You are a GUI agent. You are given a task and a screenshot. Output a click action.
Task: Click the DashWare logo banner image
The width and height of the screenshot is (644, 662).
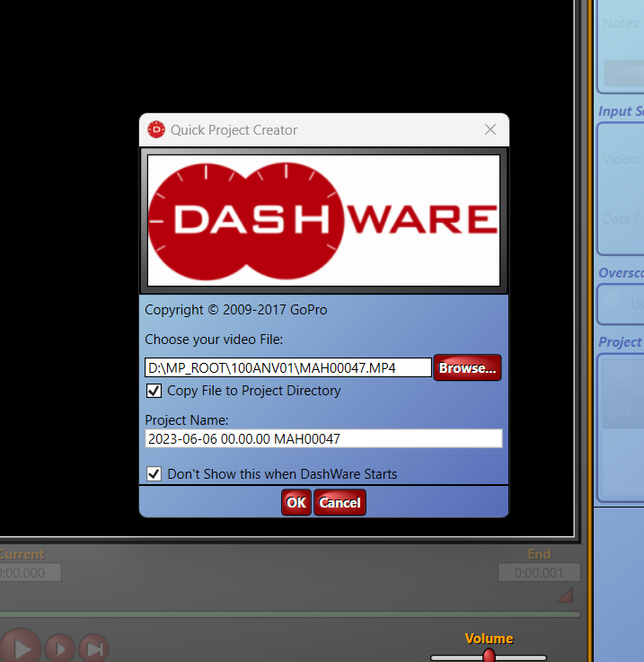tap(323, 221)
